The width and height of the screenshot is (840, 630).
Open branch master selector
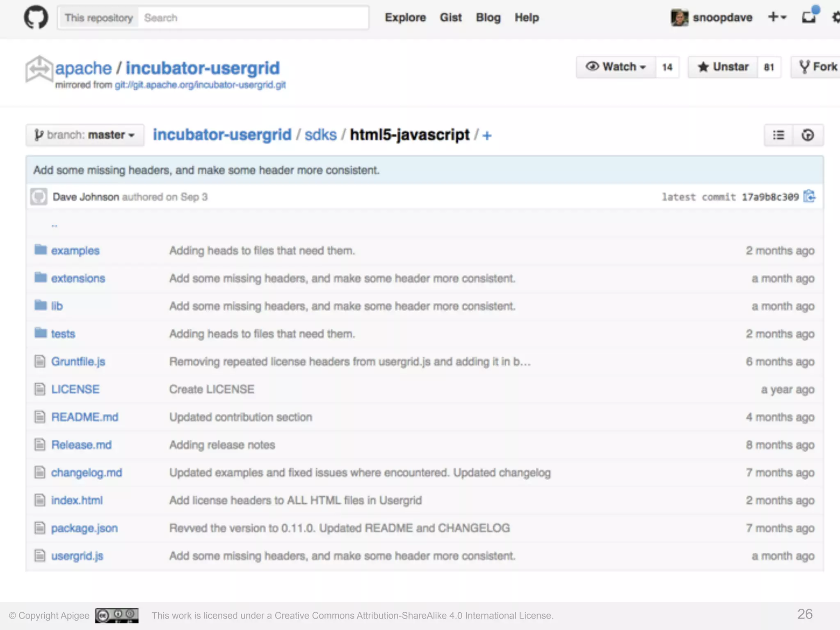[85, 135]
